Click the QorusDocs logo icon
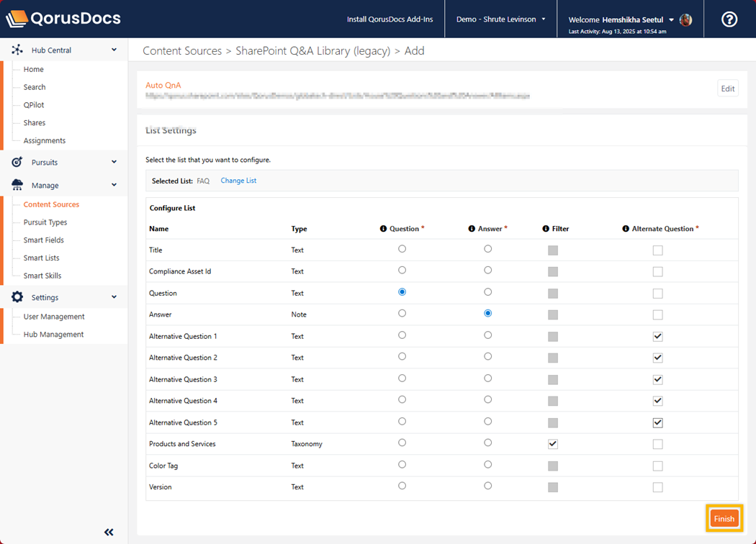The width and height of the screenshot is (756, 544). pos(17,19)
